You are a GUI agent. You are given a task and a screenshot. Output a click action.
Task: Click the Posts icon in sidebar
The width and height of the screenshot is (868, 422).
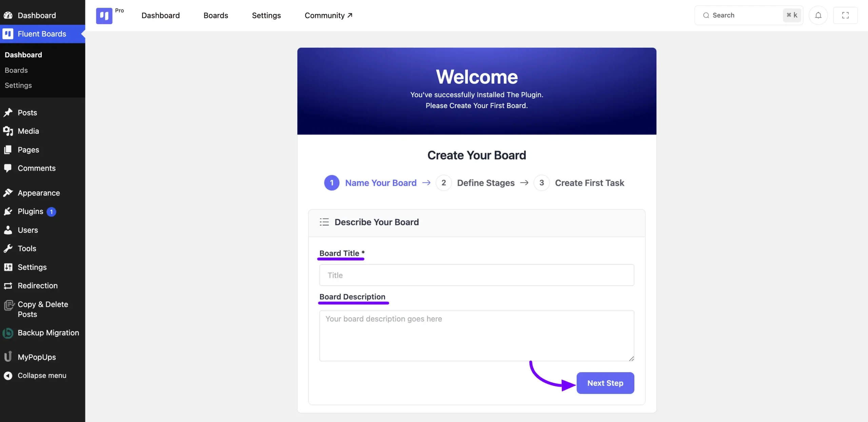point(8,112)
